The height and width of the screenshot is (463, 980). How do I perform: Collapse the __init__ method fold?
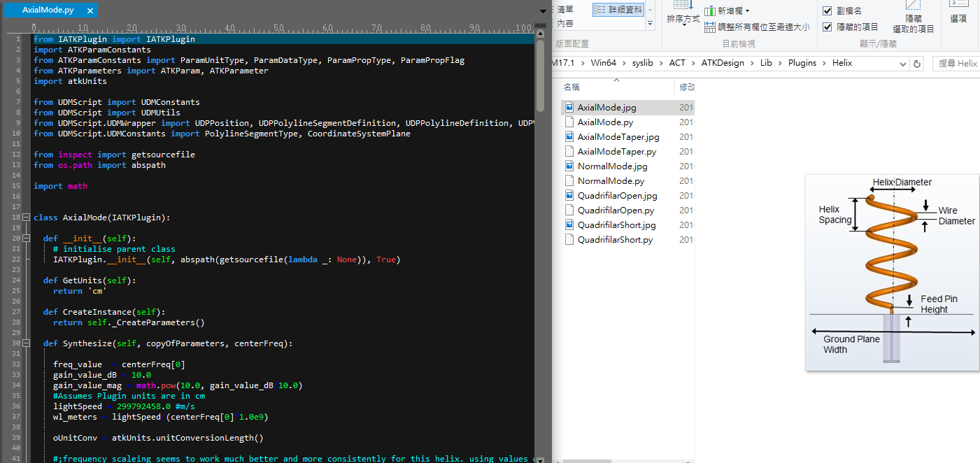click(x=27, y=238)
